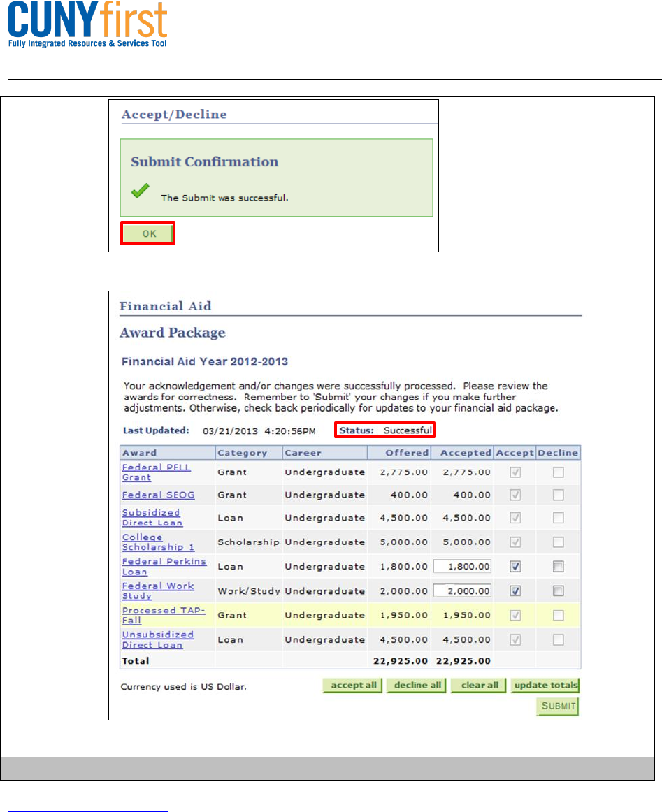Click offered amount 5,000.00 for College Scholarship
662x812 pixels.
404,542
